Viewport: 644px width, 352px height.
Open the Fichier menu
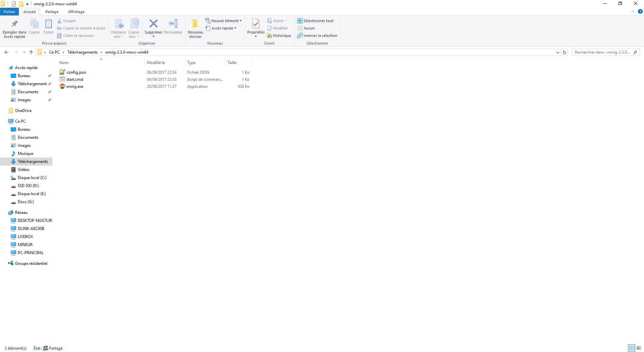point(9,12)
